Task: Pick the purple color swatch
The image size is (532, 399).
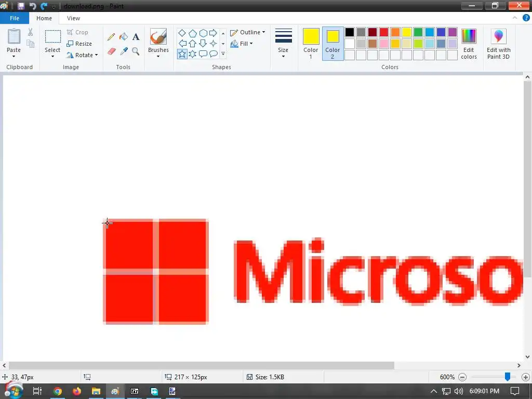Action: tap(453, 32)
